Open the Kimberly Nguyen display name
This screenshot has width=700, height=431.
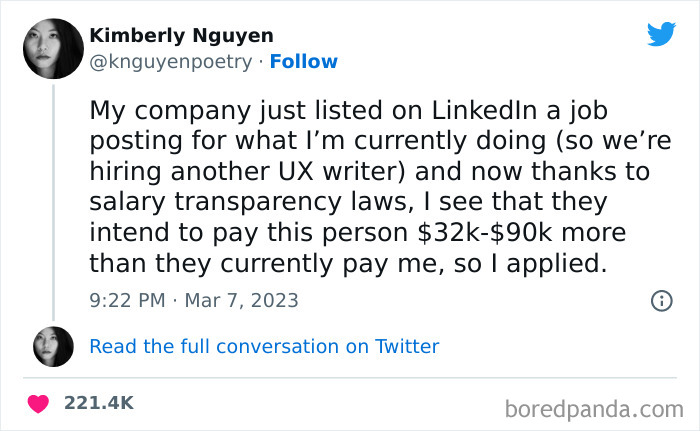coord(181,36)
